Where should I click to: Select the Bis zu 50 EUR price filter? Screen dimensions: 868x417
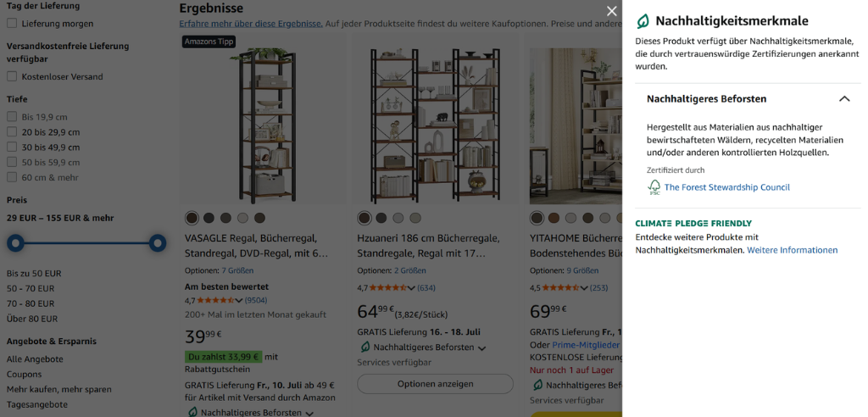tap(34, 273)
